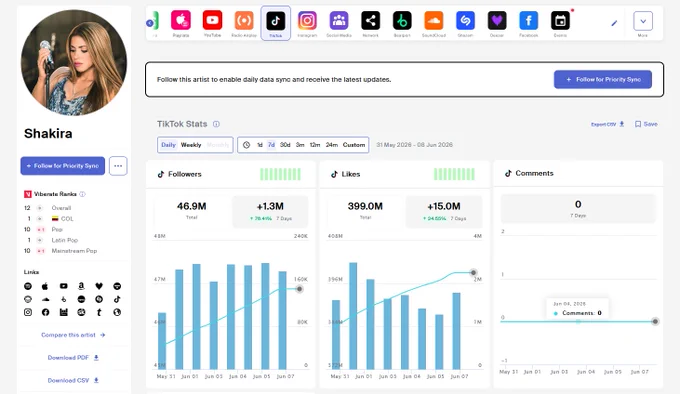The width and height of the screenshot is (680, 394).
Task: Choose the 12m time range
Action: 315,145
